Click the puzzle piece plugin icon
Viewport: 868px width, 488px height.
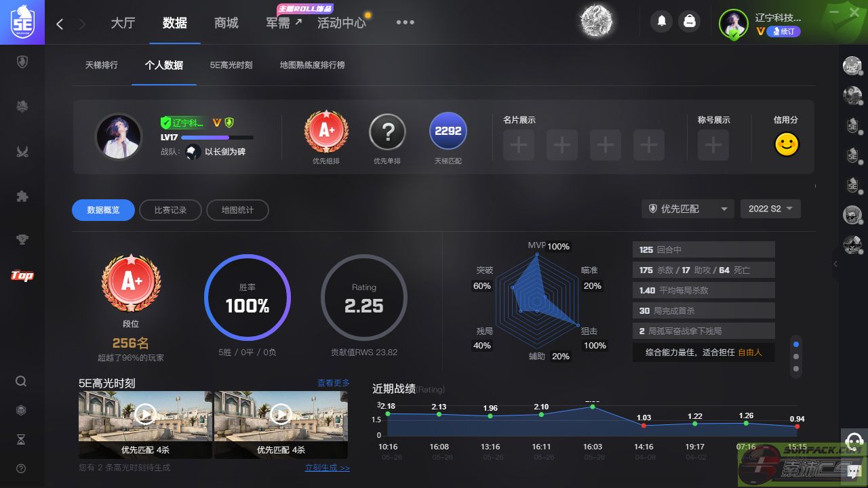click(x=22, y=197)
